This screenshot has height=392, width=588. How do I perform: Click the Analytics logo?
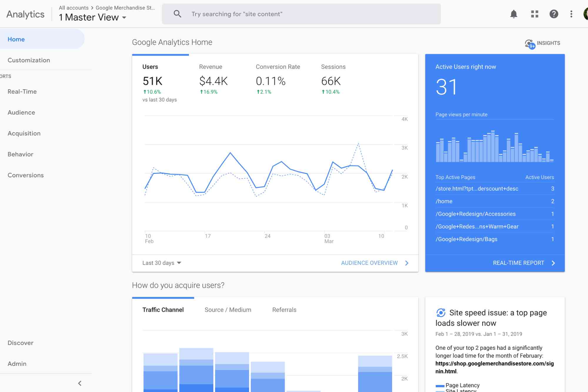(x=25, y=14)
